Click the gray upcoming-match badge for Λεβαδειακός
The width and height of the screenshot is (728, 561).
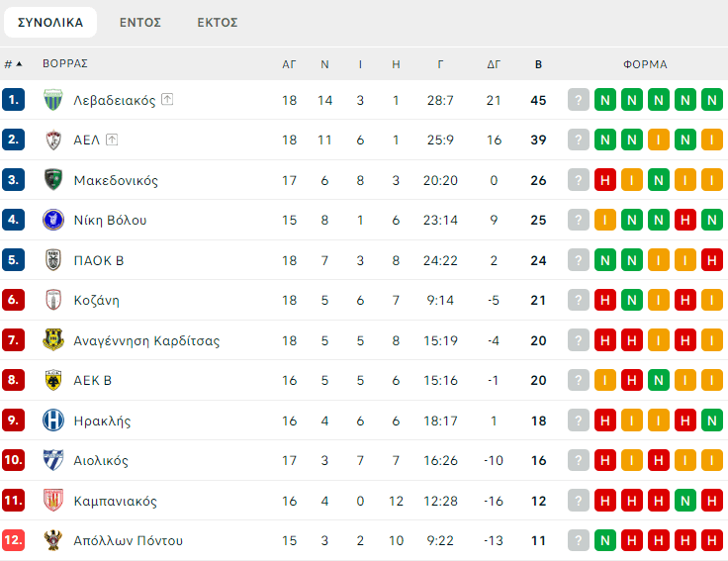click(579, 100)
